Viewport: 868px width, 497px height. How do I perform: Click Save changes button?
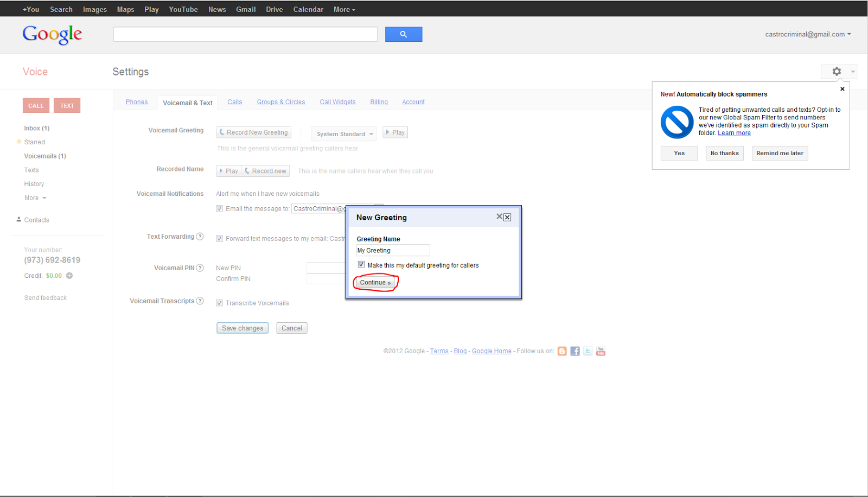tap(242, 328)
